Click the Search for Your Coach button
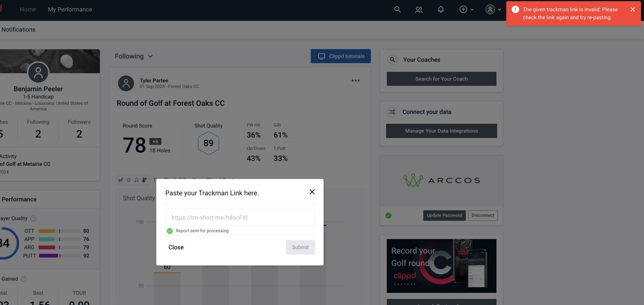 pos(442,79)
